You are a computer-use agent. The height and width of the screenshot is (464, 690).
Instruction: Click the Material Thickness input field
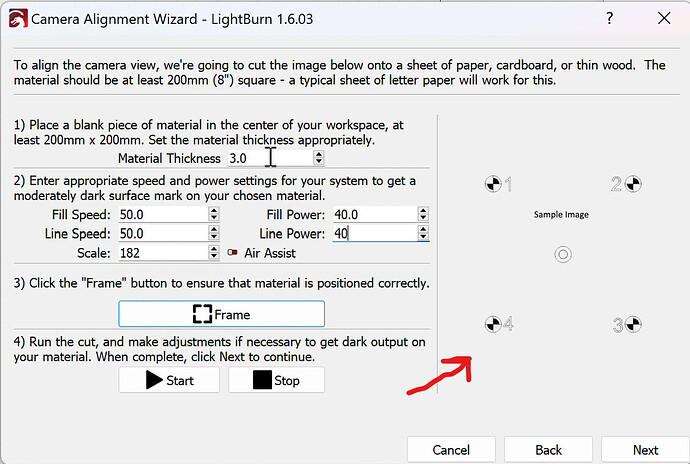click(270, 158)
